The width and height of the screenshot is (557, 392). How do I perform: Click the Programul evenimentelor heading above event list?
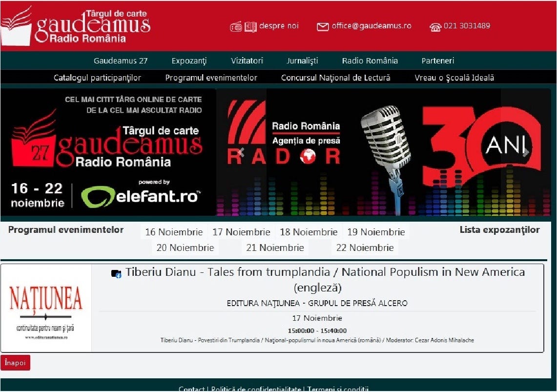coord(66,230)
